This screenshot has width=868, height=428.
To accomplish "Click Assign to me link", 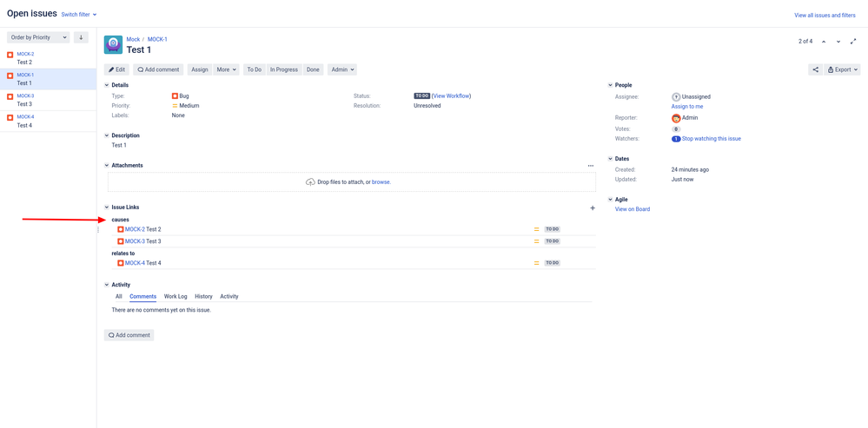I will click(687, 106).
